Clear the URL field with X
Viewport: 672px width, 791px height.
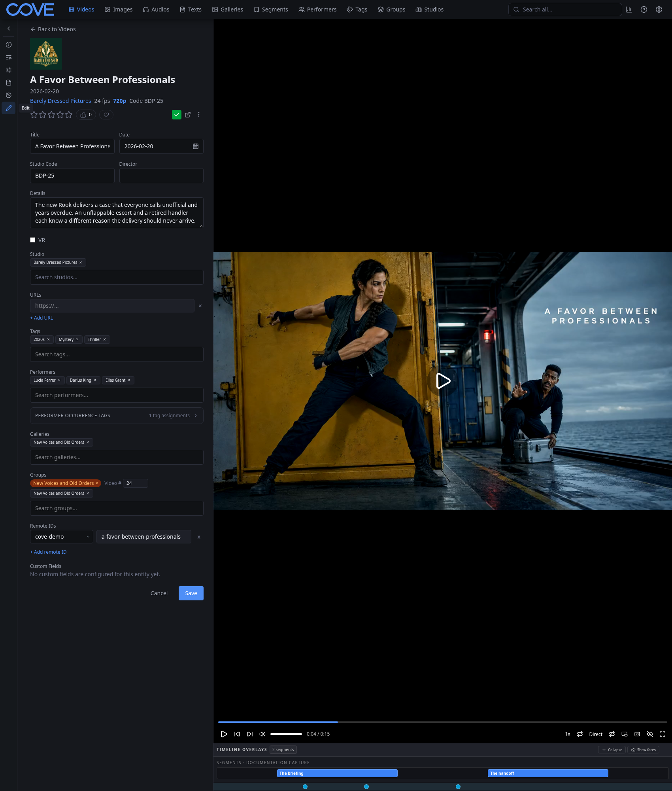tap(200, 306)
